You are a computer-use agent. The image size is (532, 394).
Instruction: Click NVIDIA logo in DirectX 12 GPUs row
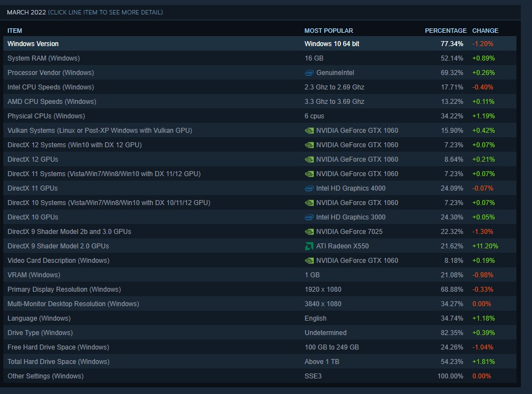click(x=309, y=159)
